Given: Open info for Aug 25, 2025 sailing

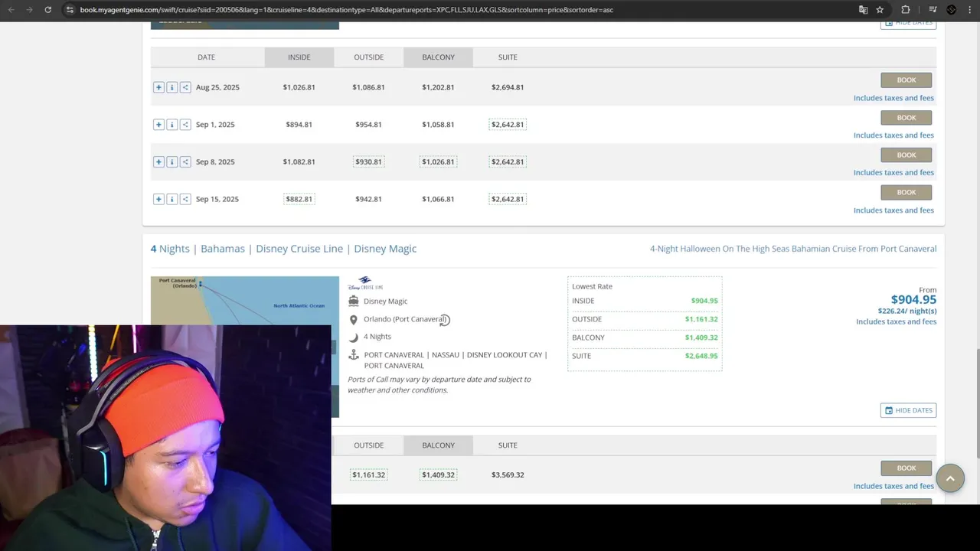Looking at the screenshot, I should 171,87.
